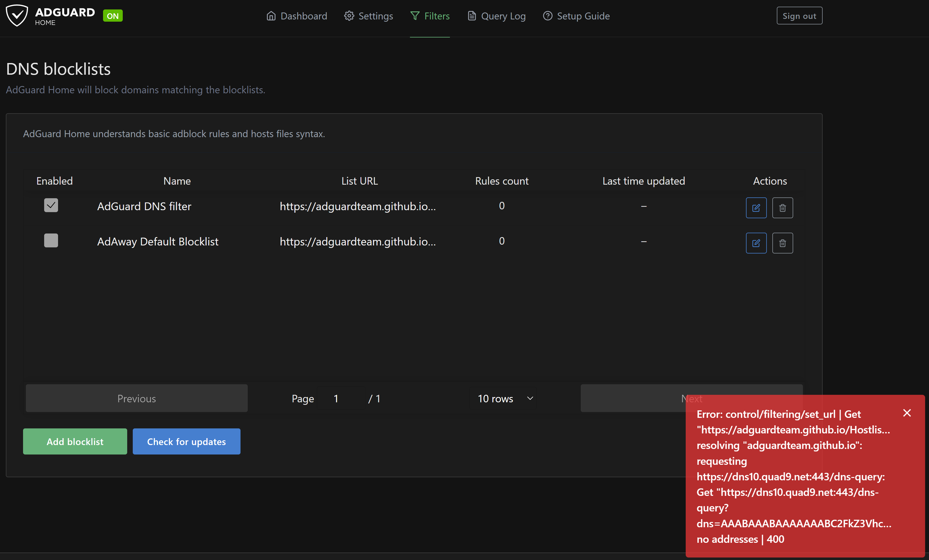Enable the AdAway Default Blocklist
Screen dimensions: 929x560
click(x=51, y=241)
